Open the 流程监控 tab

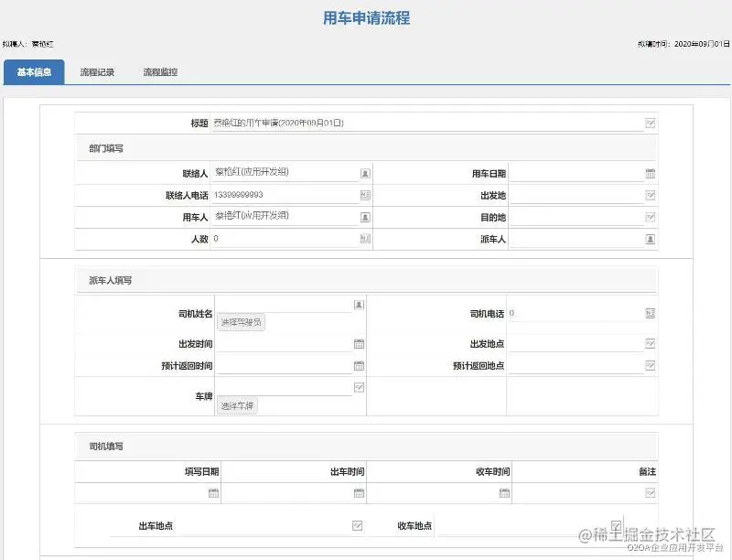click(160, 72)
